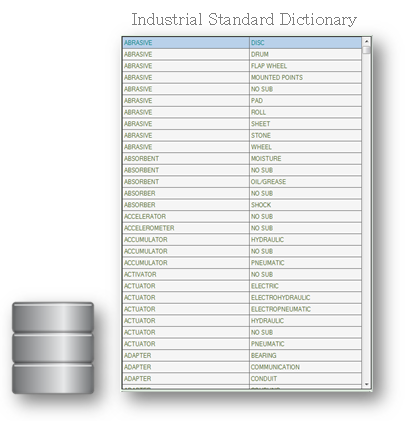This screenshot has width=411, height=421.
Task: Select ACTUATOR in the ELECTRIC row
Action: [186, 286]
